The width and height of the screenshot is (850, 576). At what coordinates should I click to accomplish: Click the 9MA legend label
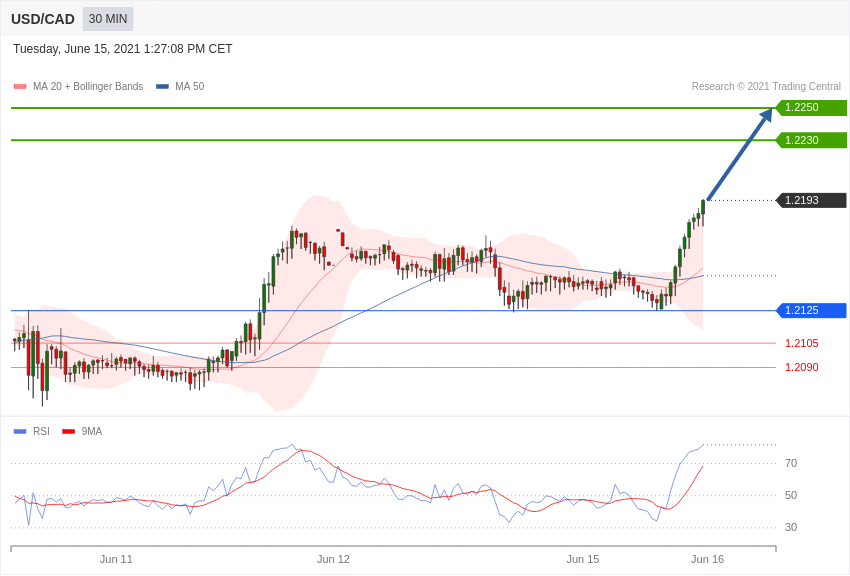92,432
